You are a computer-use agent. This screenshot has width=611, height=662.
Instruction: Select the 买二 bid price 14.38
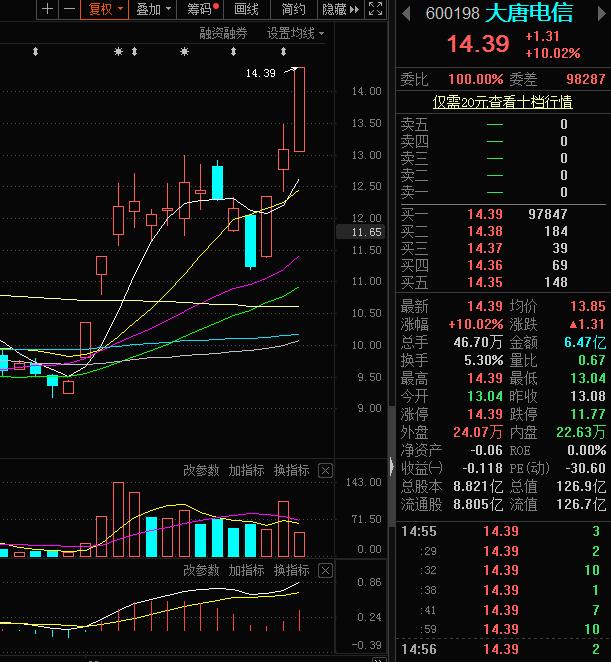coord(485,231)
